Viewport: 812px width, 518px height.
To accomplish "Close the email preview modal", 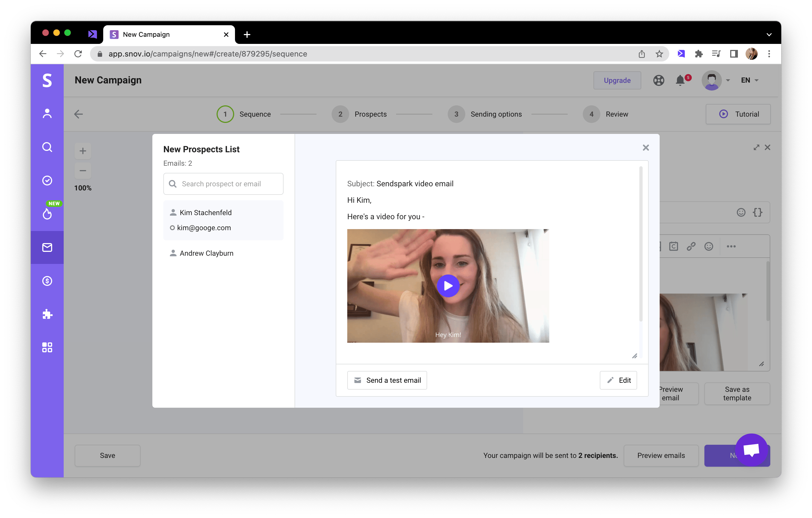I will [645, 148].
